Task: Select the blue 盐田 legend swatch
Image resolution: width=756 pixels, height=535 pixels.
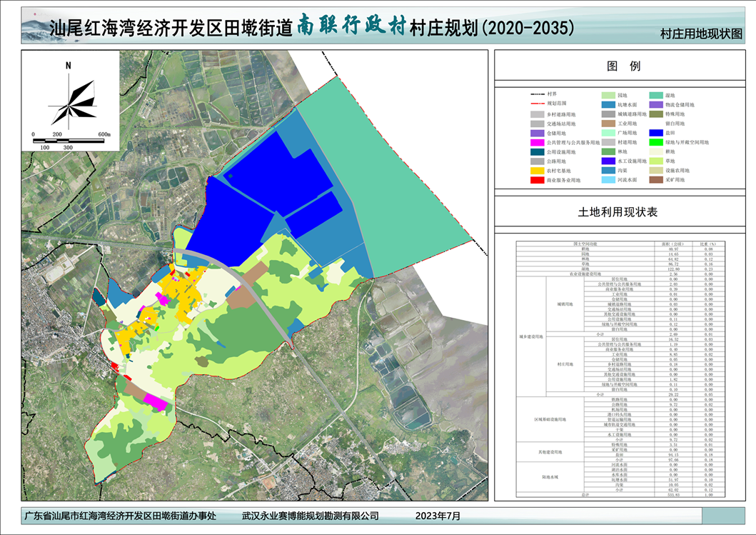Action: click(656, 133)
